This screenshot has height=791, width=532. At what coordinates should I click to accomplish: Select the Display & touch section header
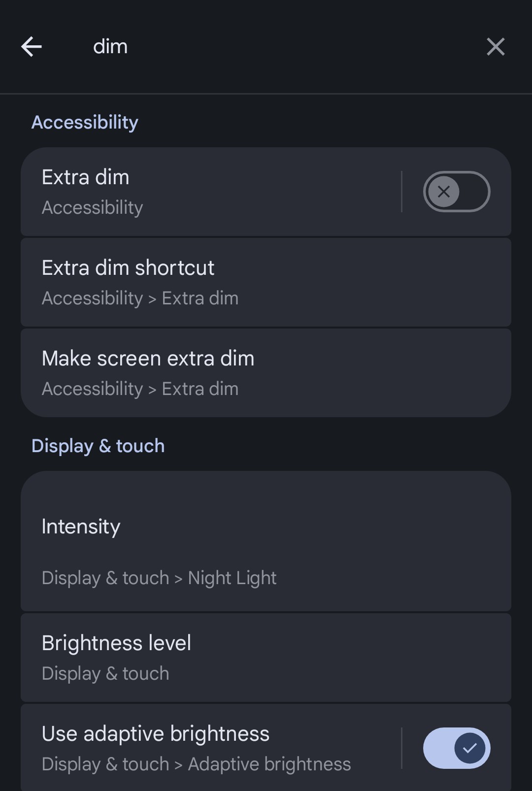[x=98, y=446]
